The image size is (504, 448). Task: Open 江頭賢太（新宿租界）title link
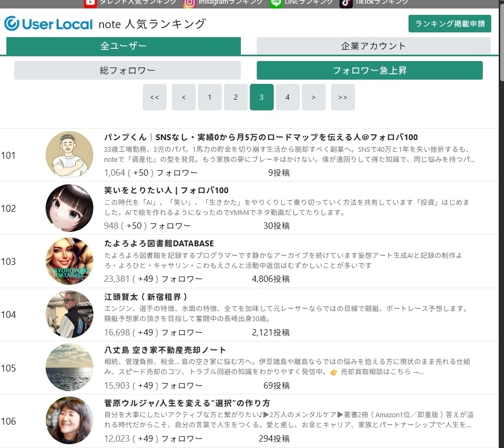click(145, 297)
